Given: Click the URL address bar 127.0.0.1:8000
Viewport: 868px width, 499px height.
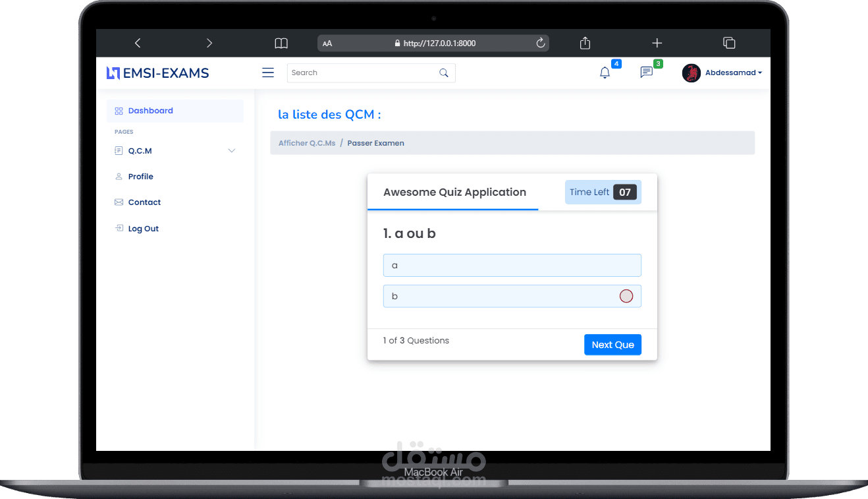Looking at the screenshot, I should tap(433, 44).
